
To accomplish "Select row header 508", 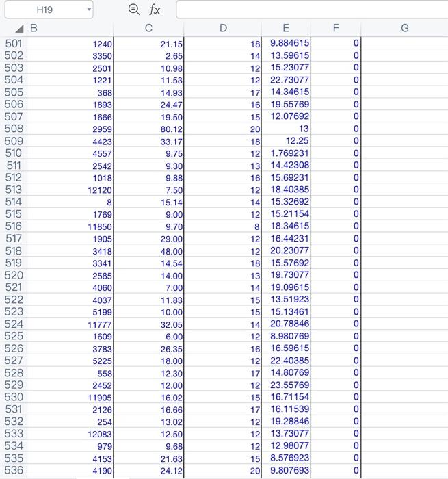I will click(x=14, y=129).
